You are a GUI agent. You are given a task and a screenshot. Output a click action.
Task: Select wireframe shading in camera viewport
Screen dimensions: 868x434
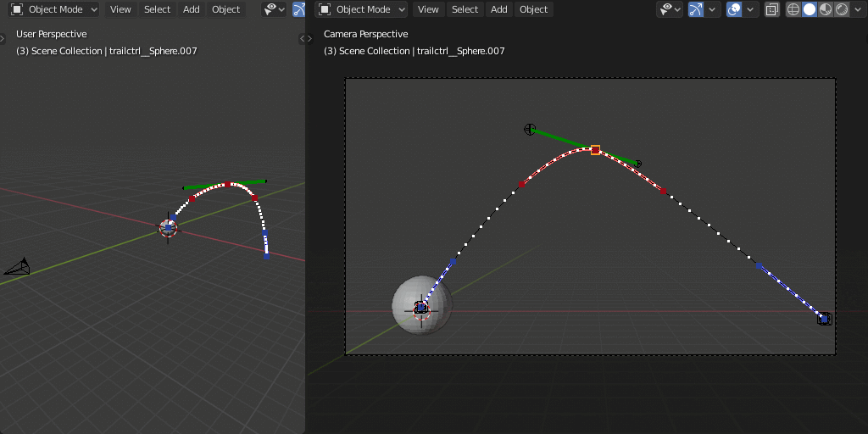(x=793, y=9)
